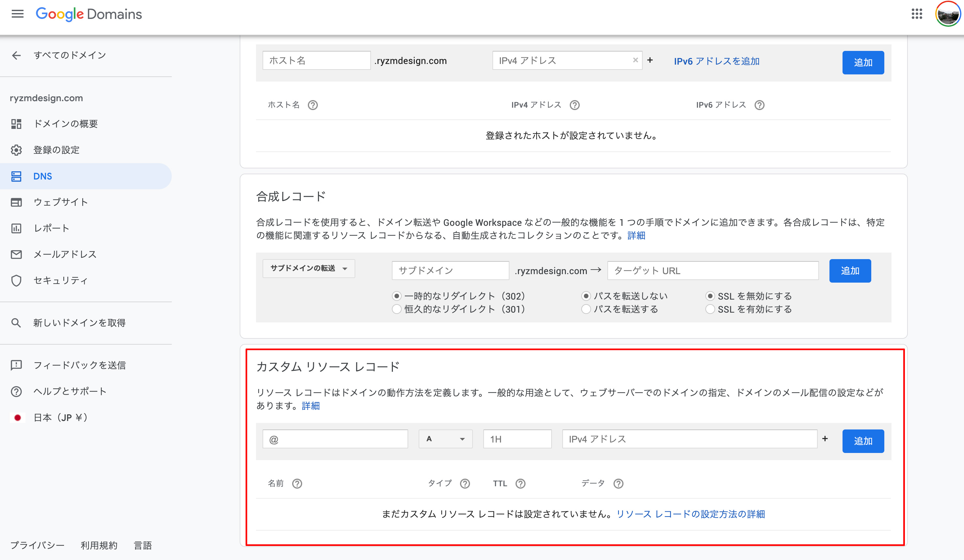The height and width of the screenshot is (560, 964).
Task: Click the feedback speech bubble icon
Action: 16,366
